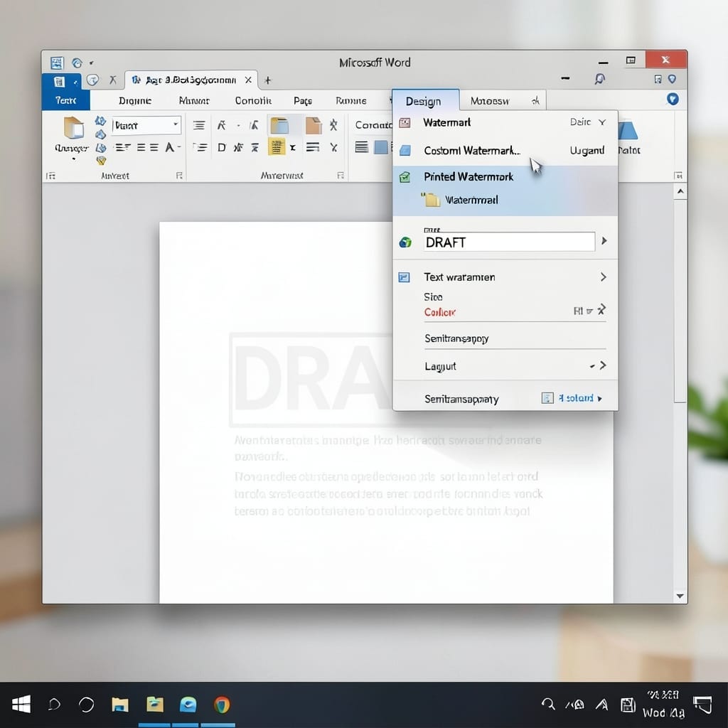Click the save icon in quick access bar
Image resolution: width=728 pixels, height=728 pixels.
click(57, 63)
